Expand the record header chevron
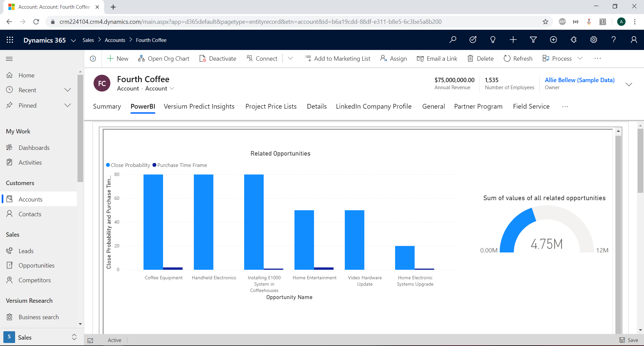644x346 pixels. pyautogui.click(x=629, y=84)
